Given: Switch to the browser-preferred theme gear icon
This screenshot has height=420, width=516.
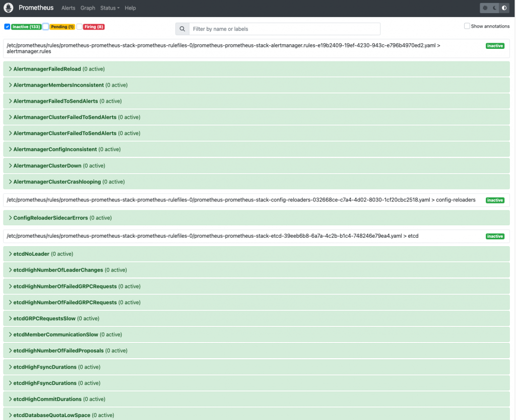Looking at the screenshot, I should tap(485, 8).
